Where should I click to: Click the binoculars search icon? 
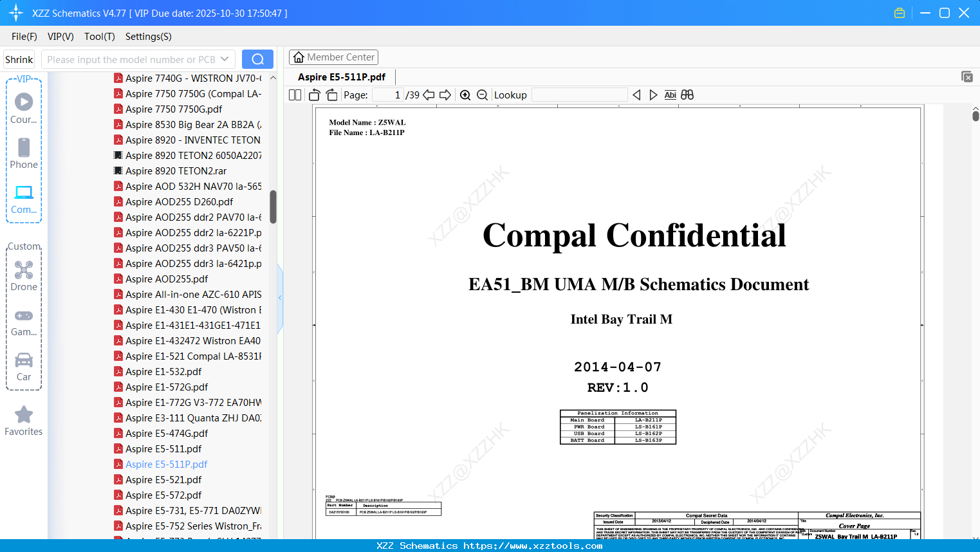(687, 95)
